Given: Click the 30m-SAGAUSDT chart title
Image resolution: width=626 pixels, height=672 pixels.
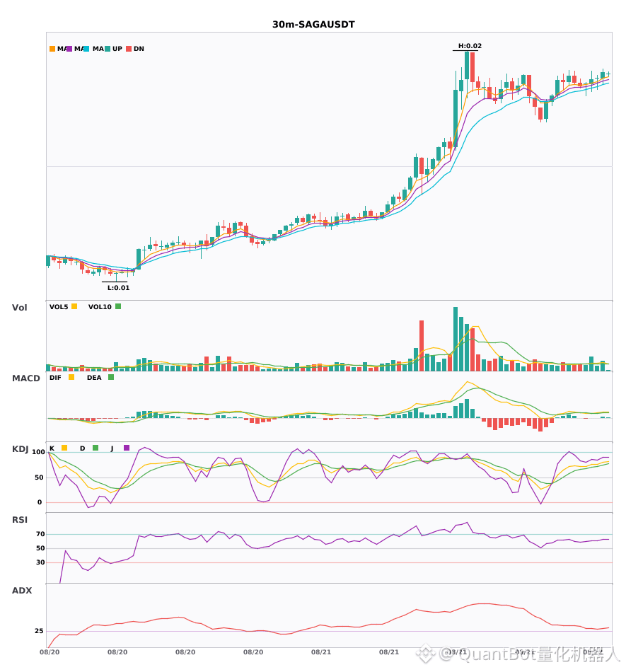Looking at the screenshot, I should 313,25.
